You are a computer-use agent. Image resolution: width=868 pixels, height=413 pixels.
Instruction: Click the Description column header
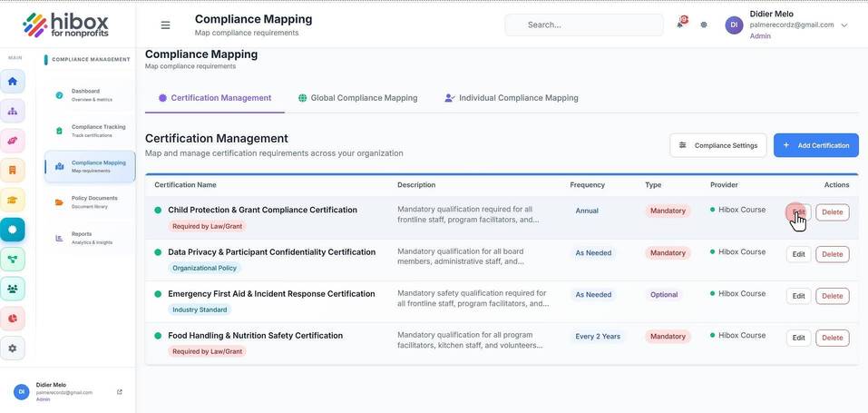tap(416, 185)
